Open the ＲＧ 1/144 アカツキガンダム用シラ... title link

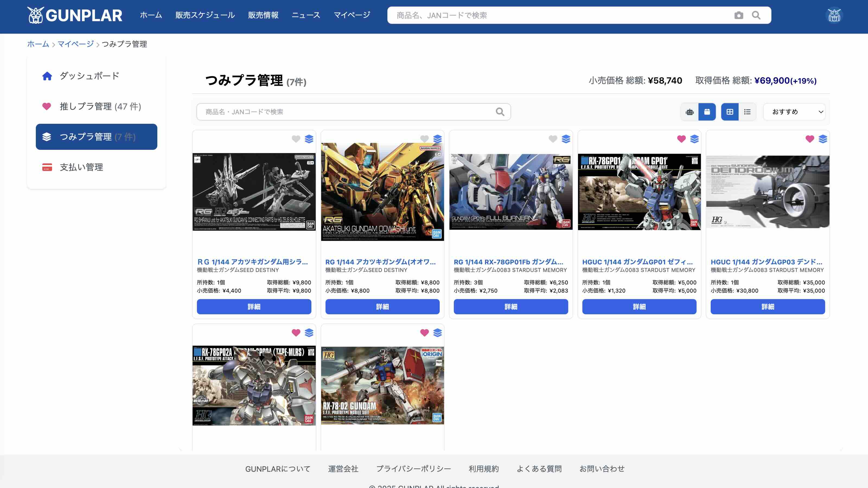tap(253, 262)
